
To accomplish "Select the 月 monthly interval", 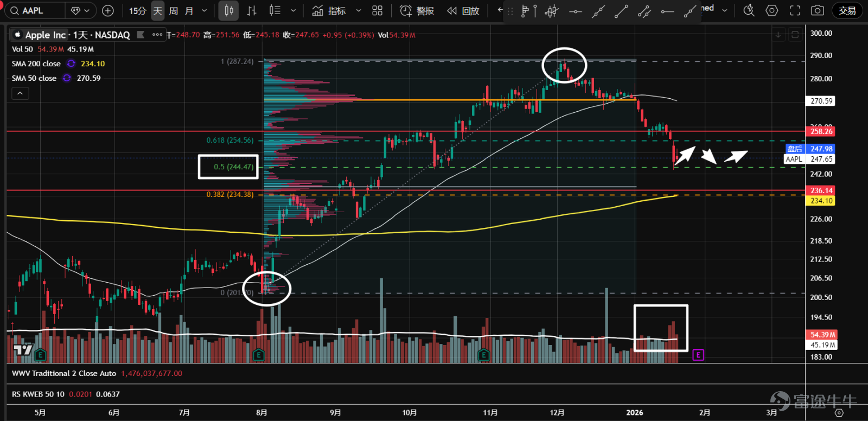I will [x=189, y=10].
